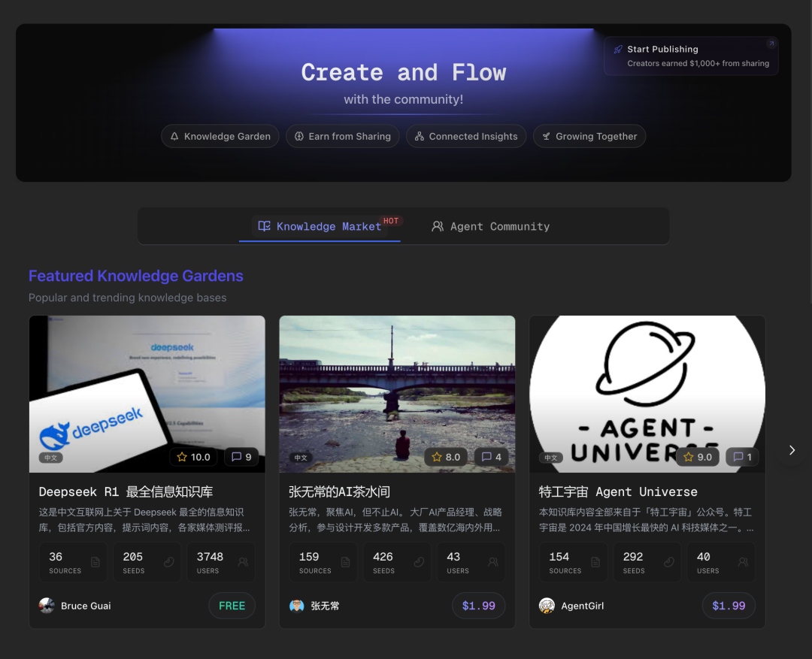
Task: Click the 205 Seeds stat box
Action: (147, 562)
